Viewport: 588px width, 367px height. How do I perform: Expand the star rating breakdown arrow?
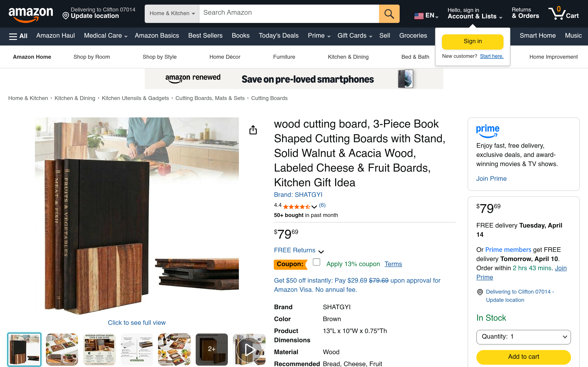314,207
